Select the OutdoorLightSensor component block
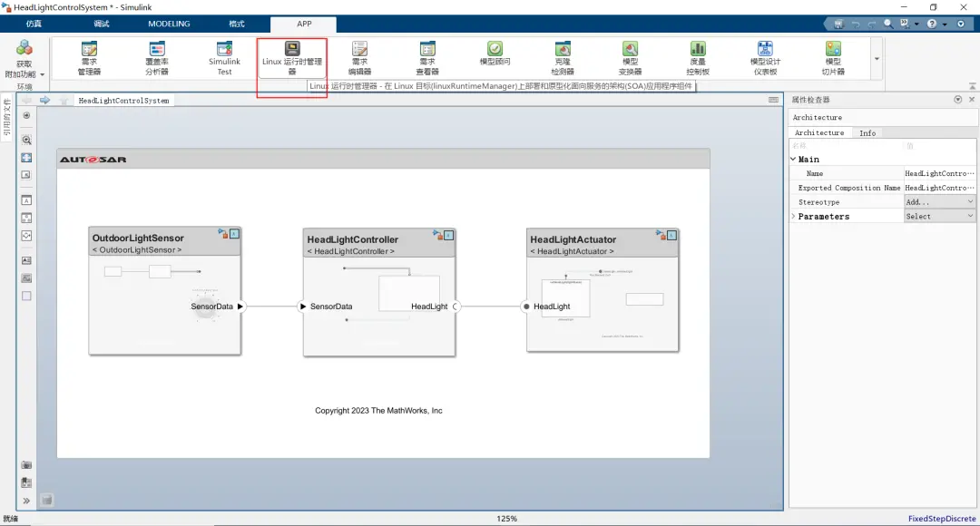980x526 pixels. click(165, 292)
